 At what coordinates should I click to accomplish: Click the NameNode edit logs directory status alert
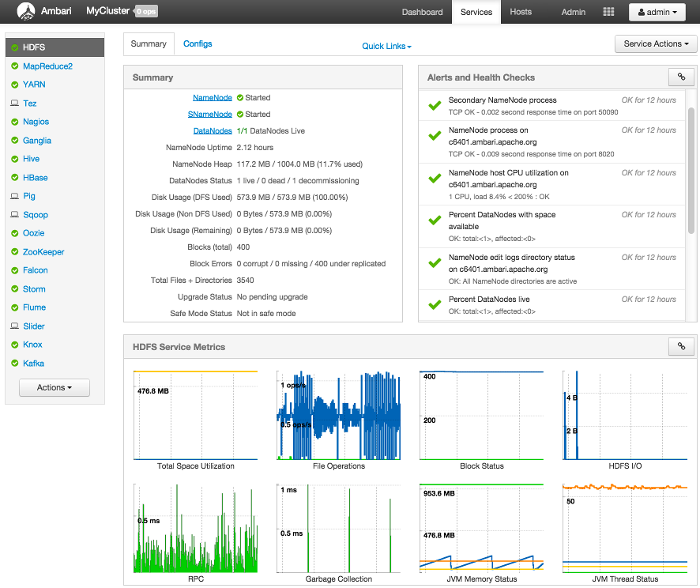[x=551, y=269]
